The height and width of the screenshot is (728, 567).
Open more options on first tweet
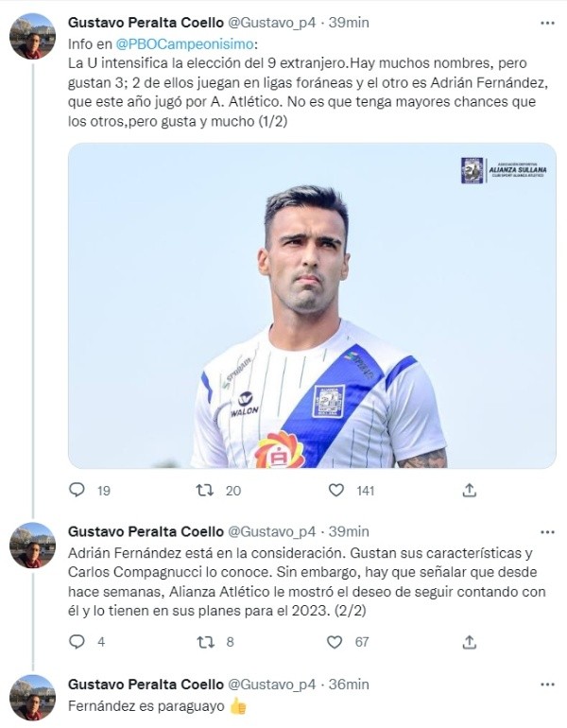click(547, 21)
